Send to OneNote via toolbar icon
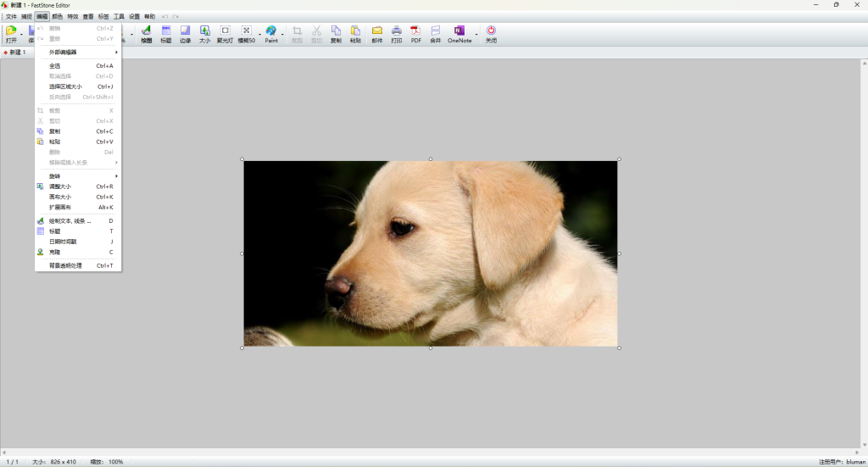 click(x=459, y=33)
